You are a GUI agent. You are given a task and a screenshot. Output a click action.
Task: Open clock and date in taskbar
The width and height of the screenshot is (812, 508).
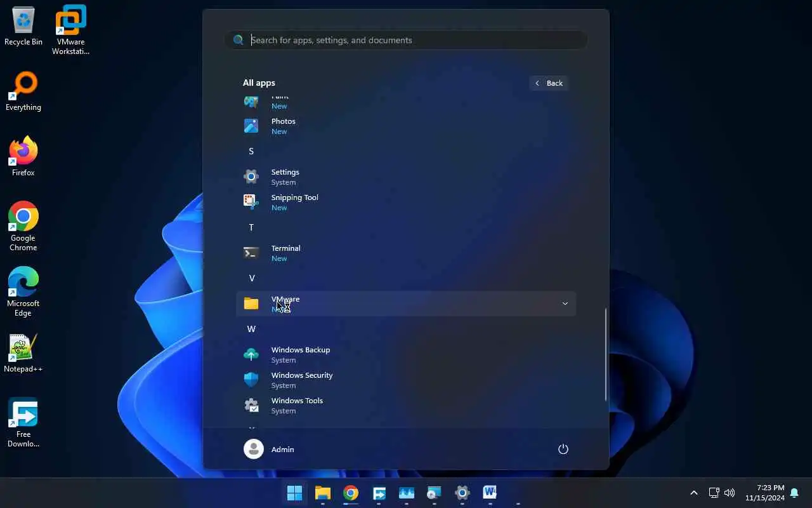(x=764, y=493)
